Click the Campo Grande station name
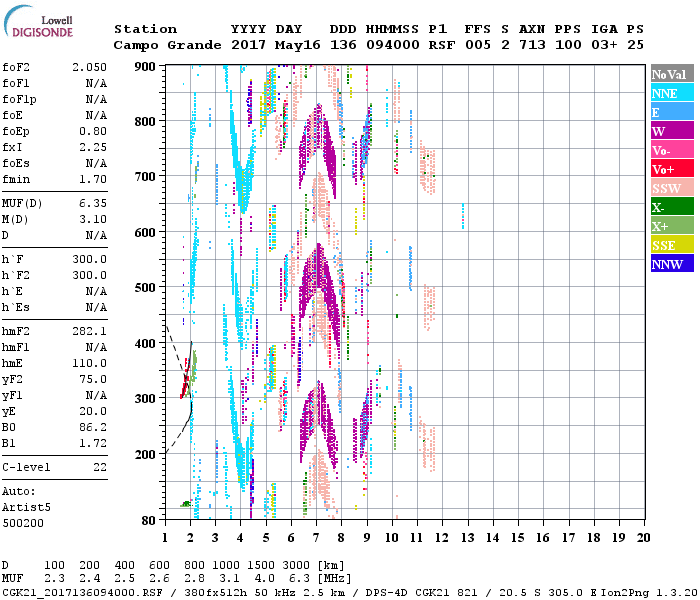 click(160, 45)
